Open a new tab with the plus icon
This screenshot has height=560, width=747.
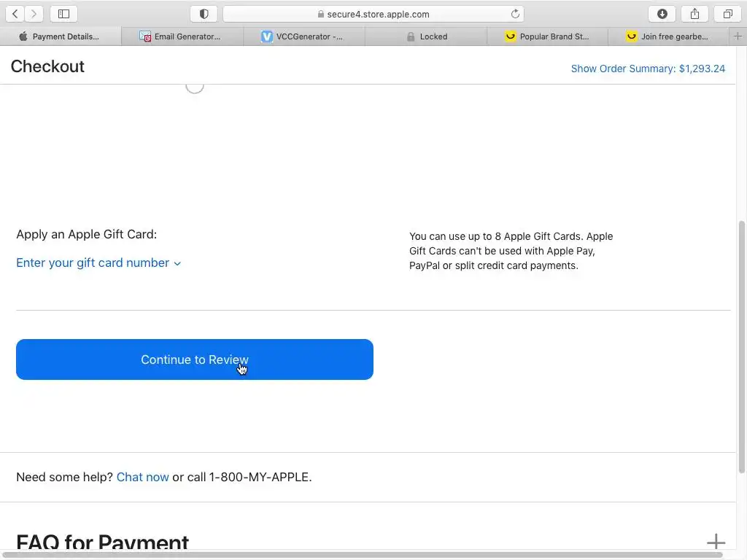point(738,36)
